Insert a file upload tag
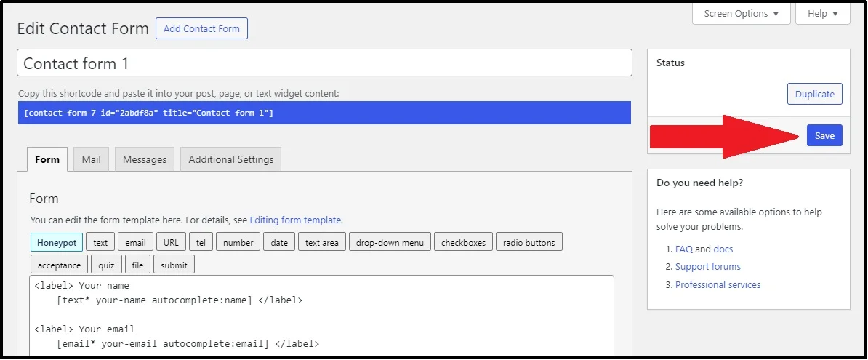This screenshot has height=360, width=868. click(138, 265)
